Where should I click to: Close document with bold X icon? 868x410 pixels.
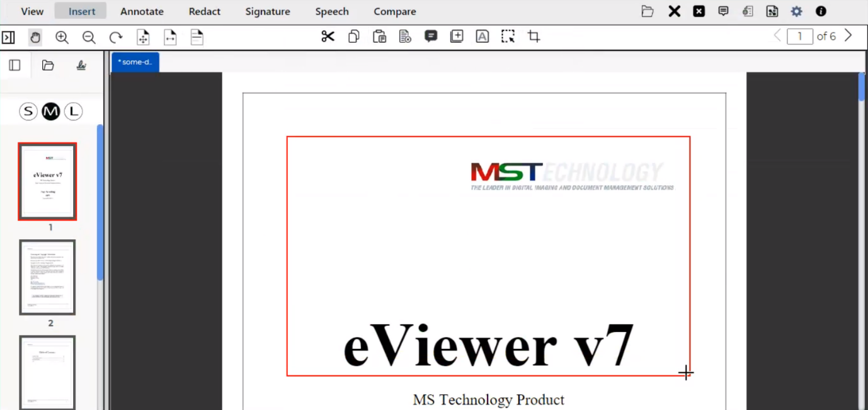(x=675, y=11)
